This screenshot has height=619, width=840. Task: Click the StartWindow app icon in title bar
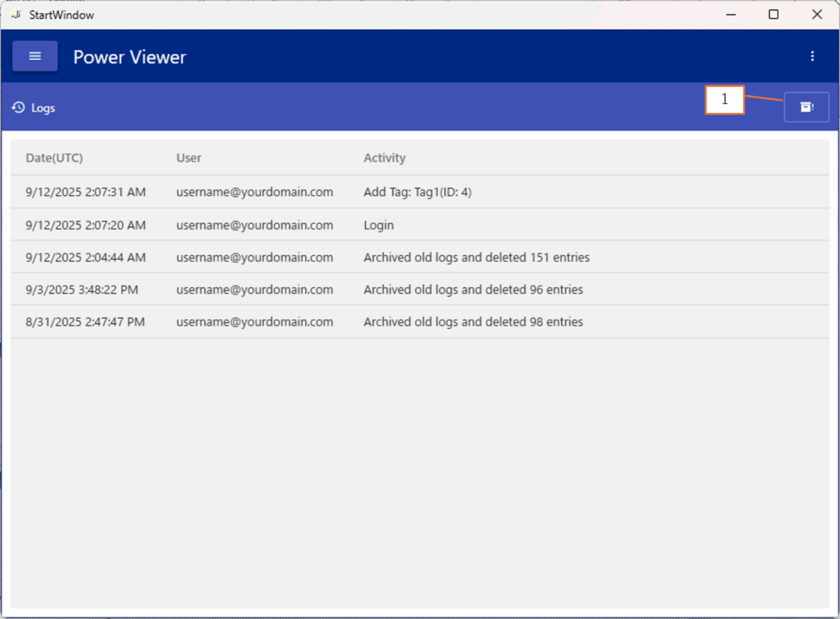click(x=16, y=14)
